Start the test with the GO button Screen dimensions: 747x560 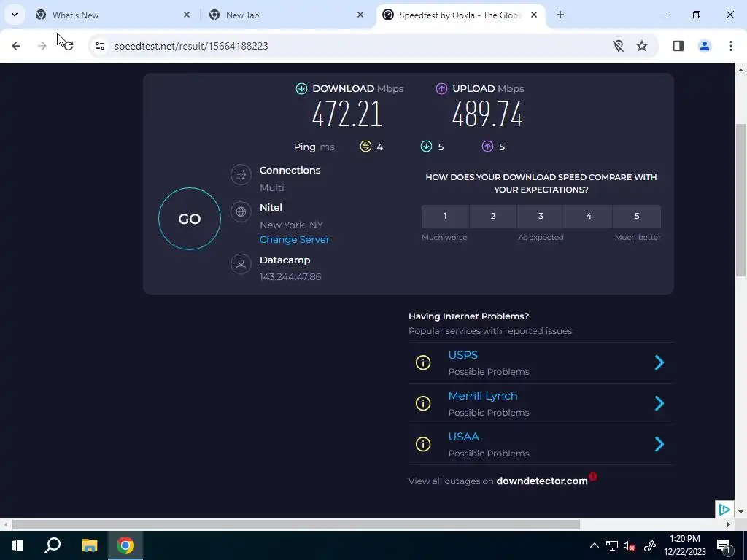(x=190, y=219)
